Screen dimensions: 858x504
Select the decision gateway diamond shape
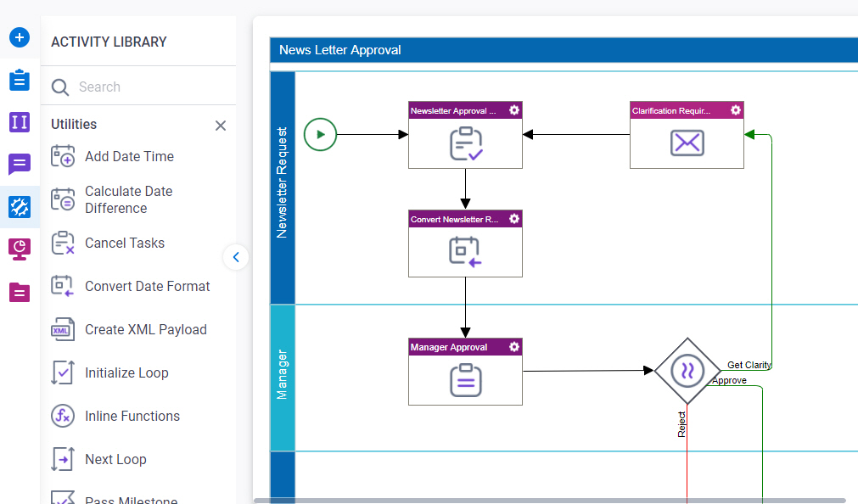tap(687, 371)
